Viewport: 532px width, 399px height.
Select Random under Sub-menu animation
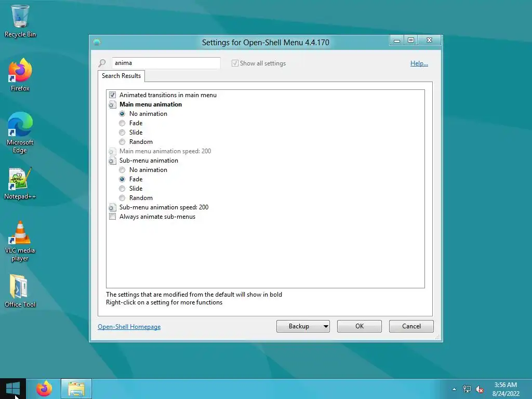pyautogui.click(x=122, y=198)
